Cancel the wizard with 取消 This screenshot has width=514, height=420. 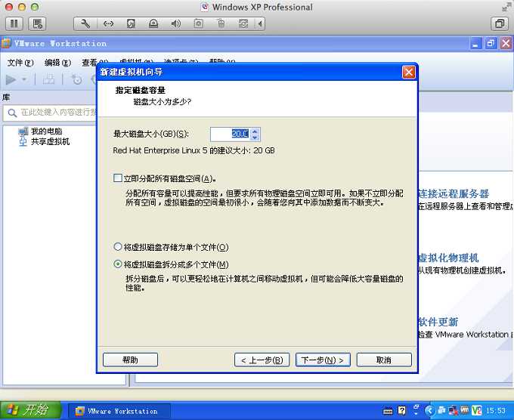[x=384, y=360]
